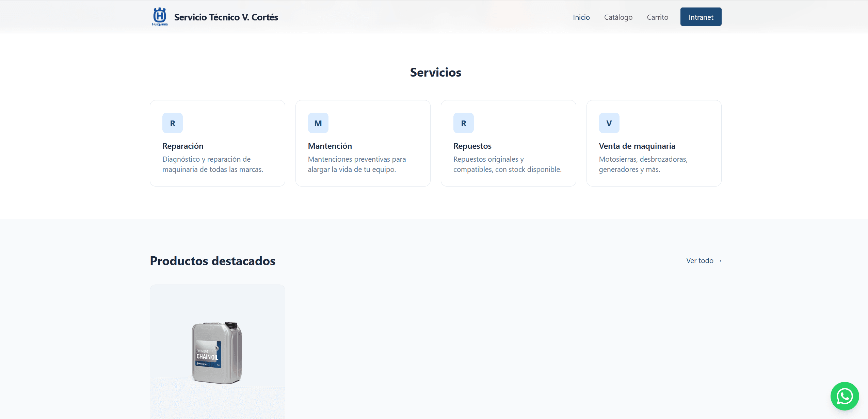
Task: Select the Repuestos heading
Action: coord(472,146)
